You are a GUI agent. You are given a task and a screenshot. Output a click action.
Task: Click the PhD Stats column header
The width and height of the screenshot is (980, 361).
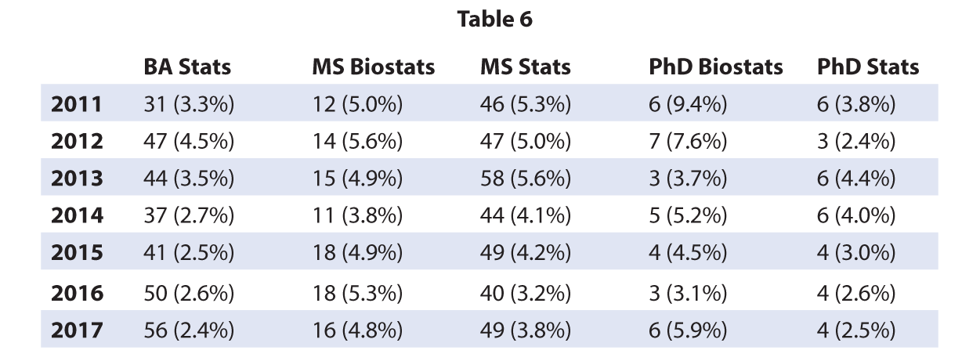867,67
